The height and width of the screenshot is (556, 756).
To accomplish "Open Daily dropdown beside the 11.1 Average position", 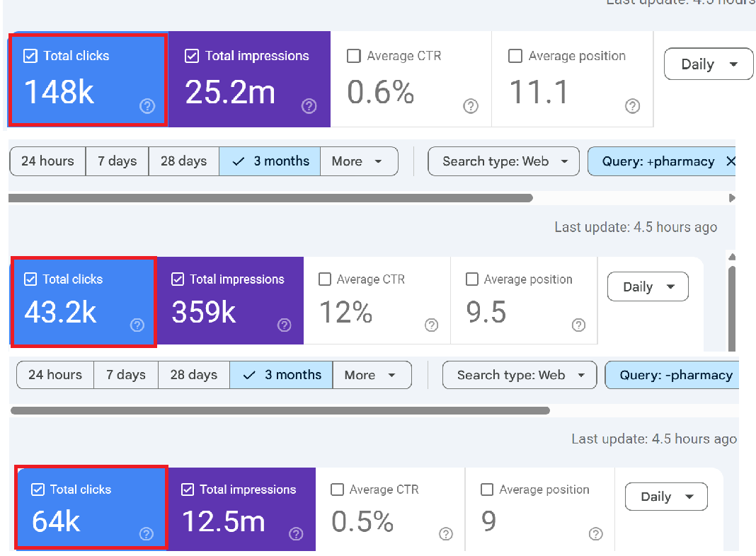I will 709,64.
